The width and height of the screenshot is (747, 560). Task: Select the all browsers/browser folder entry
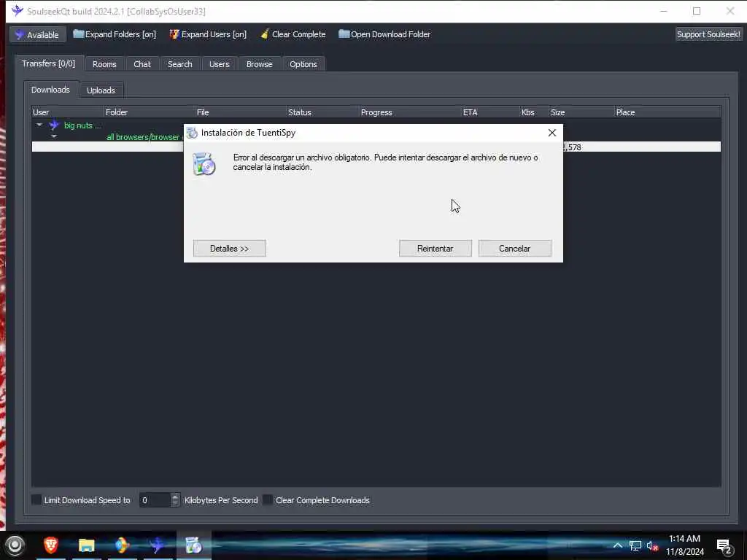[144, 137]
